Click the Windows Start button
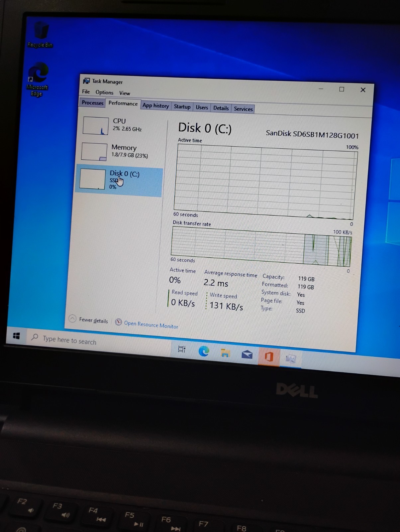Image resolution: width=400 pixels, height=532 pixels. point(16,336)
